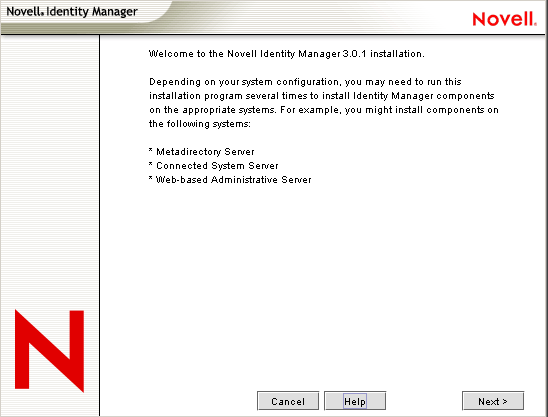
Task: Click the text 'the following systems:'
Action: coord(200,124)
